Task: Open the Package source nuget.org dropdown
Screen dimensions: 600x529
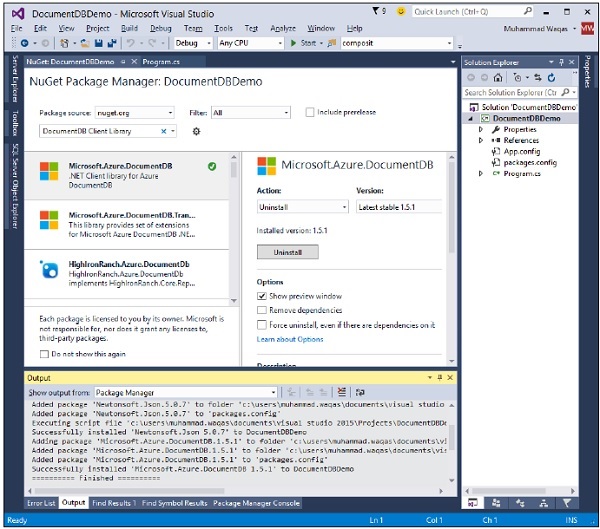Action: (135, 113)
